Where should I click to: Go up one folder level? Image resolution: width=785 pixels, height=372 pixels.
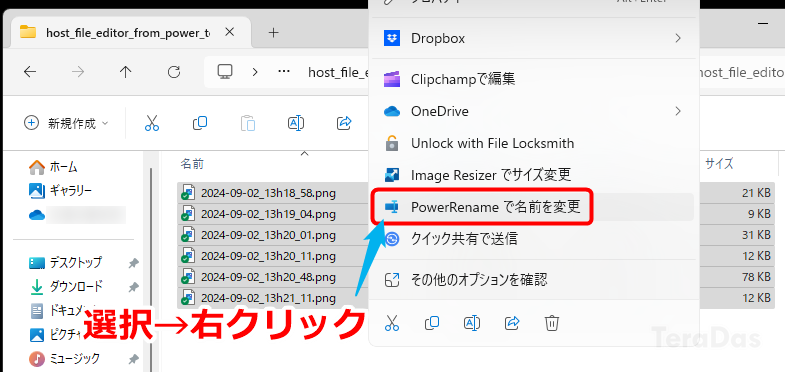click(x=125, y=72)
